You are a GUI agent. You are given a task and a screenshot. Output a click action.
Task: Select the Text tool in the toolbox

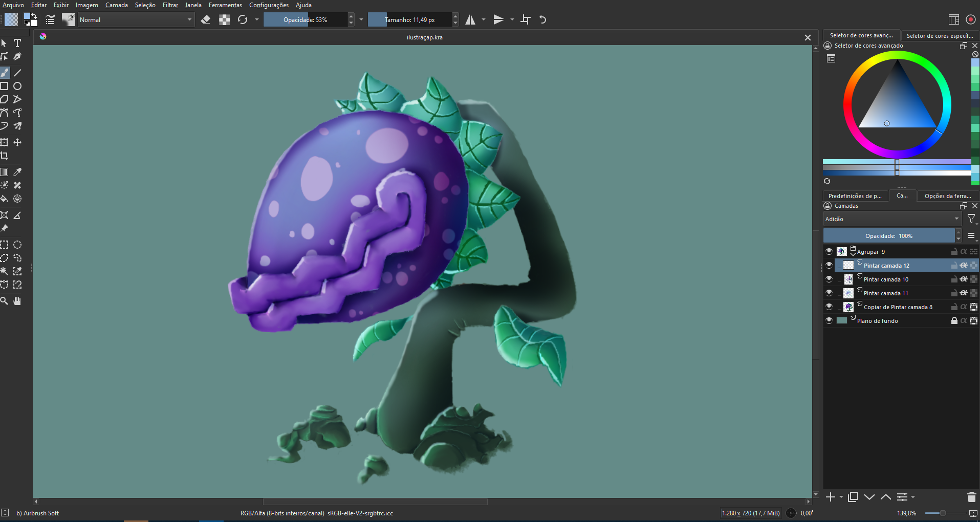click(x=17, y=43)
